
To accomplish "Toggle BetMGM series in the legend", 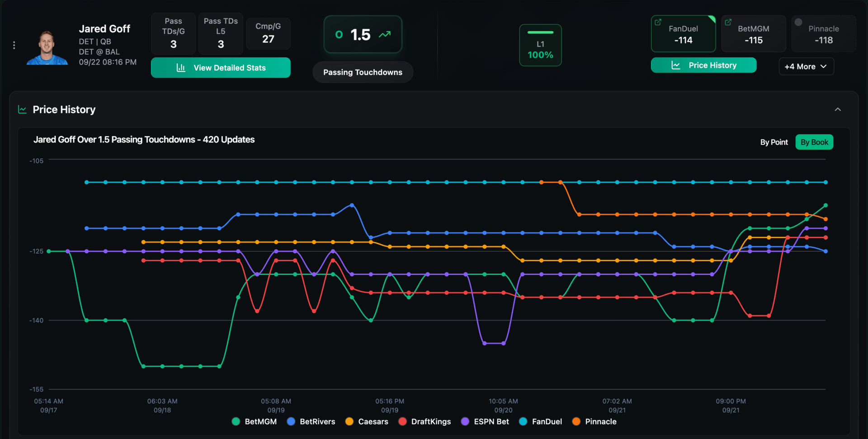I will point(254,421).
